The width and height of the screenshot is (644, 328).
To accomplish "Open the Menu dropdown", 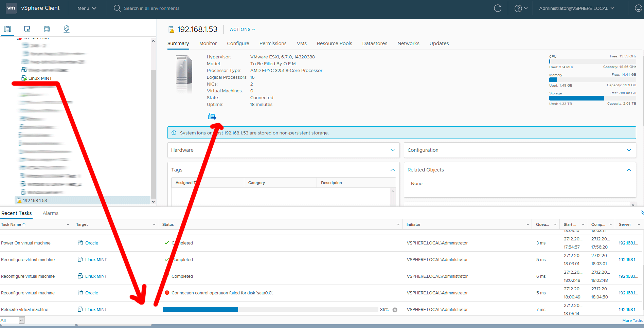I will click(x=87, y=8).
